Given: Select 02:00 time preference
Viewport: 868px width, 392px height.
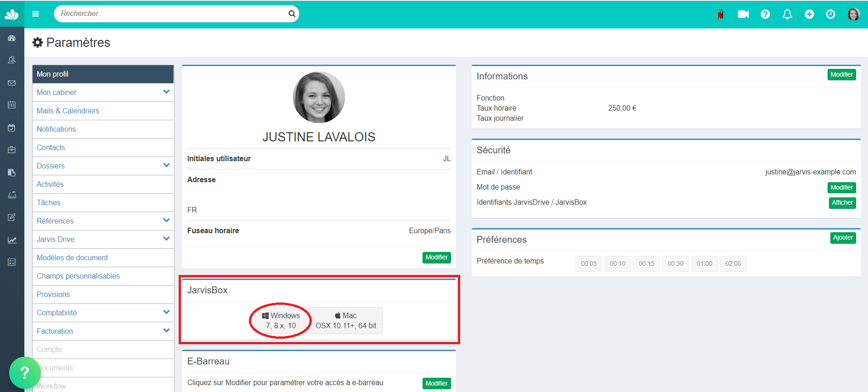Looking at the screenshot, I should point(733,263).
